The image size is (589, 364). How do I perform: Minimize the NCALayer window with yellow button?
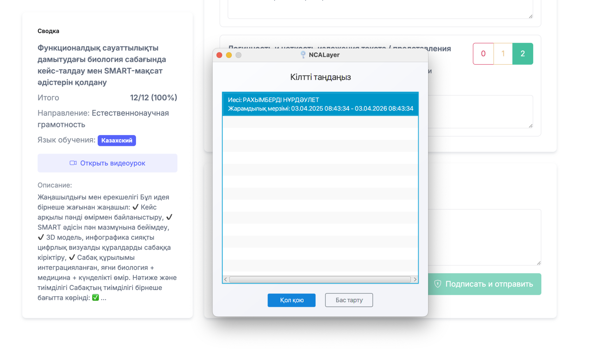pos(229,55)
